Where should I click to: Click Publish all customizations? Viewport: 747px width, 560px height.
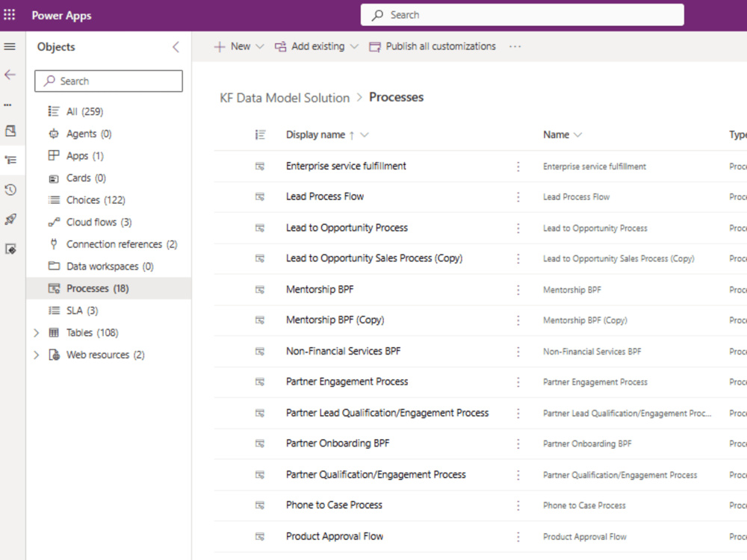click(433, 46)
